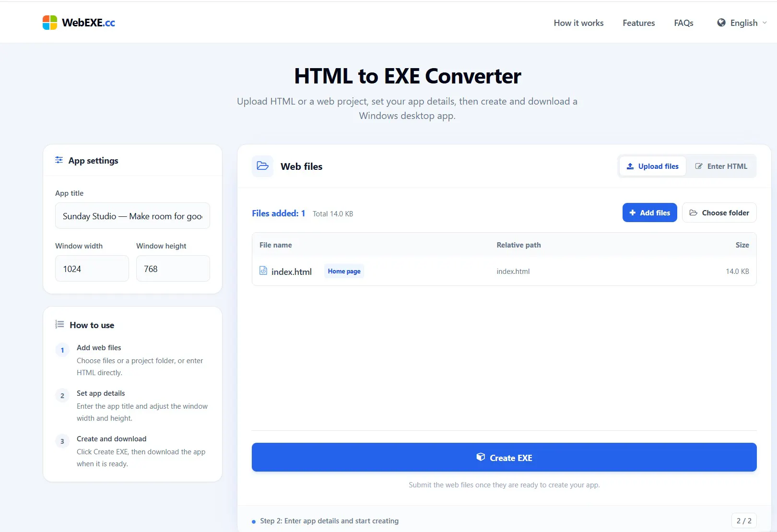Click the Add web files step heading
This screenshot has height=532, width=777.
(99, 347)
